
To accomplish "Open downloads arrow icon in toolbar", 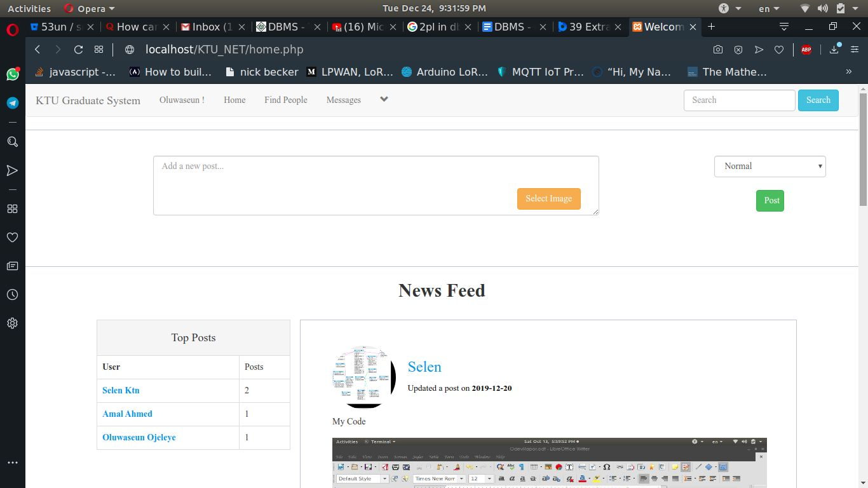I will (834, 50).
